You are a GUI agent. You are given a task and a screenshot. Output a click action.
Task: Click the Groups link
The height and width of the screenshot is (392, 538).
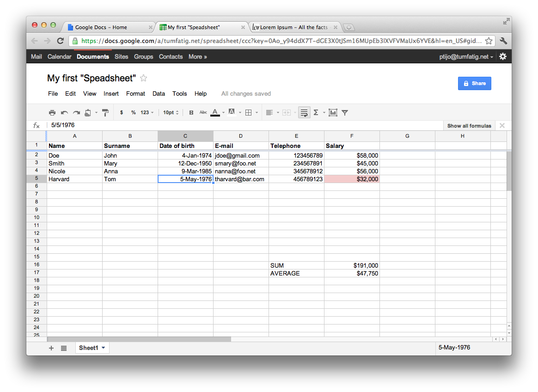pyautogui.click(x=143, y=57)
